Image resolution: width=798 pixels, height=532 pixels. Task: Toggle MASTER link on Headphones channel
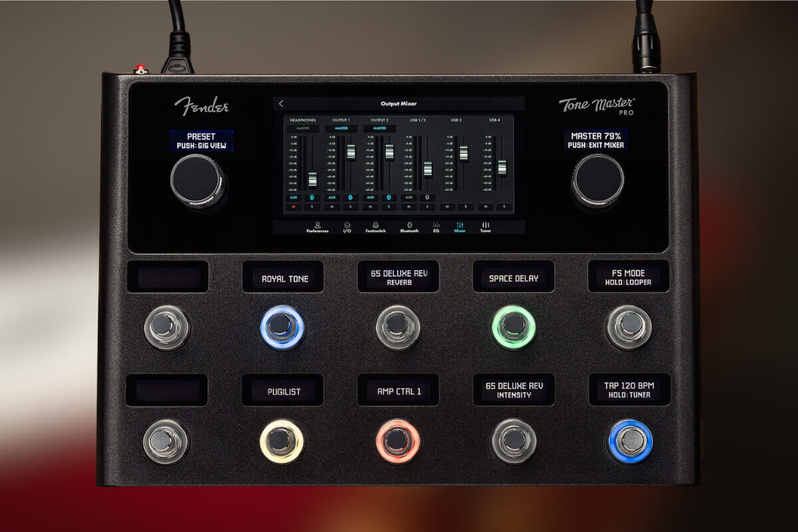pos(303,128)
